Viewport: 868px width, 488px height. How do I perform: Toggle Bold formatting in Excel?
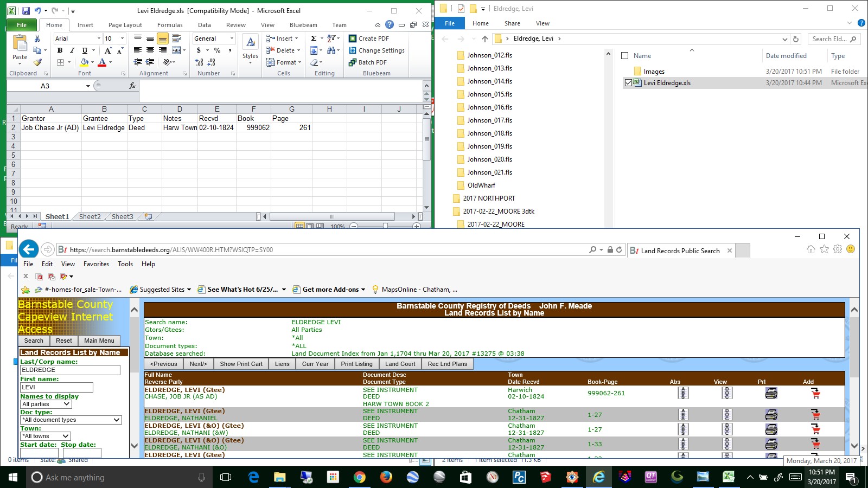coord(60,50)
